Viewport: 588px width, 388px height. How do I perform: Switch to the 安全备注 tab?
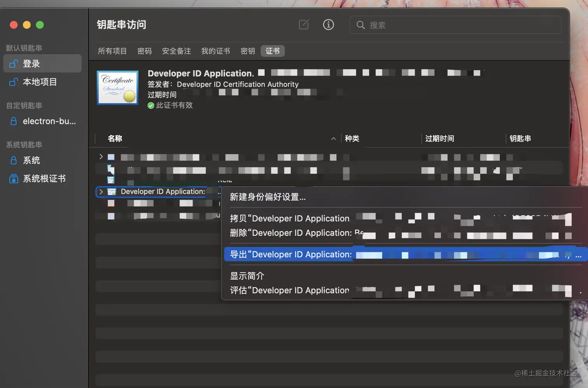click(177, 51)
